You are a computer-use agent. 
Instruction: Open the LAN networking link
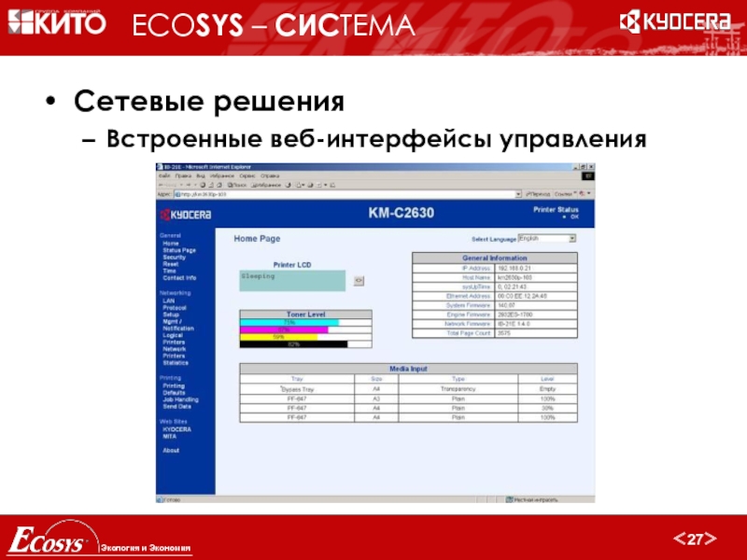pyautogui.click(x=169, y=301)
